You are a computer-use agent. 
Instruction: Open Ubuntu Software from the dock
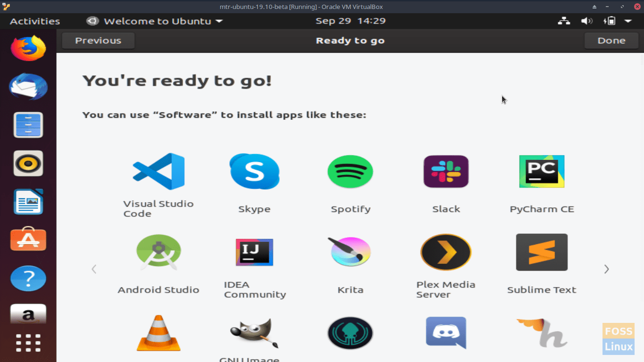click(28, 240)
